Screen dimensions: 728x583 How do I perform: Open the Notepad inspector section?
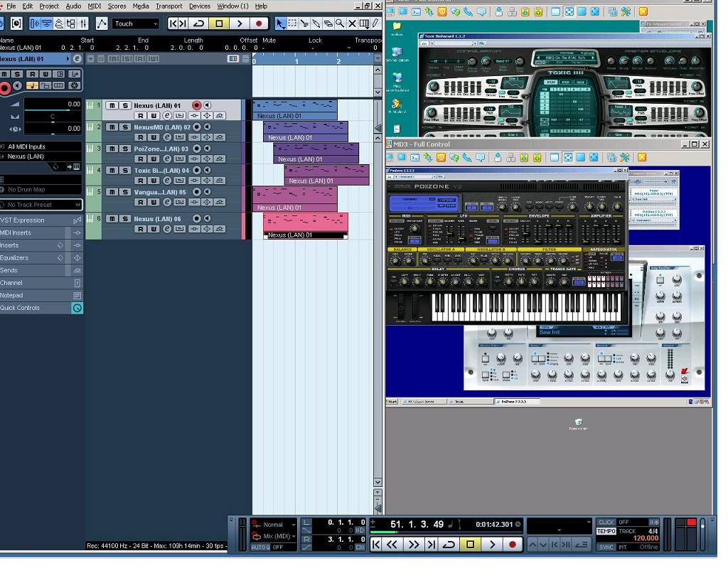(42, 295)
